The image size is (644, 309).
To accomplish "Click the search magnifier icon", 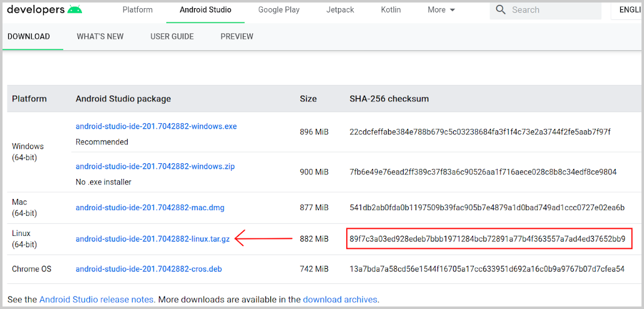I will [x=501, y=10].
